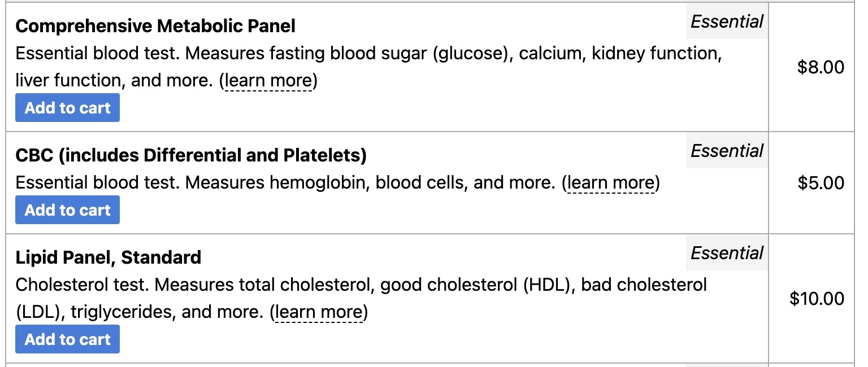This screenshot has height=367, width=868.
Task: Add Comprehensive Metabolic Panel to cart
Action: pyautogui.click(x=67, y=108)
